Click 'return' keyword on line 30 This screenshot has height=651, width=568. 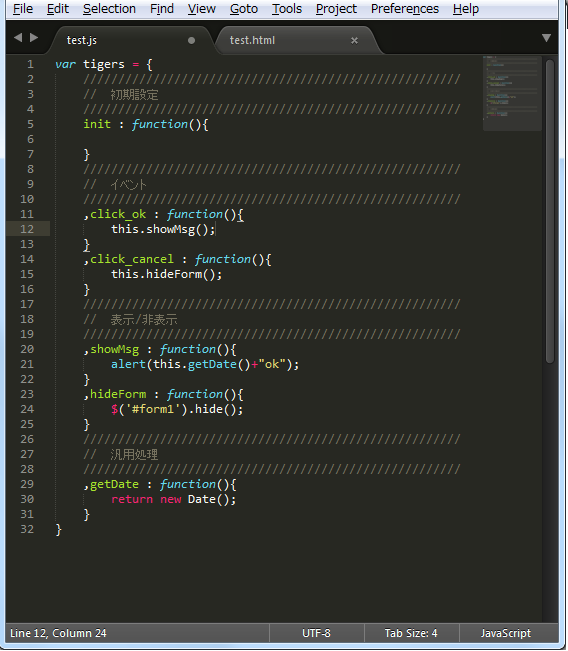[132, 499]
